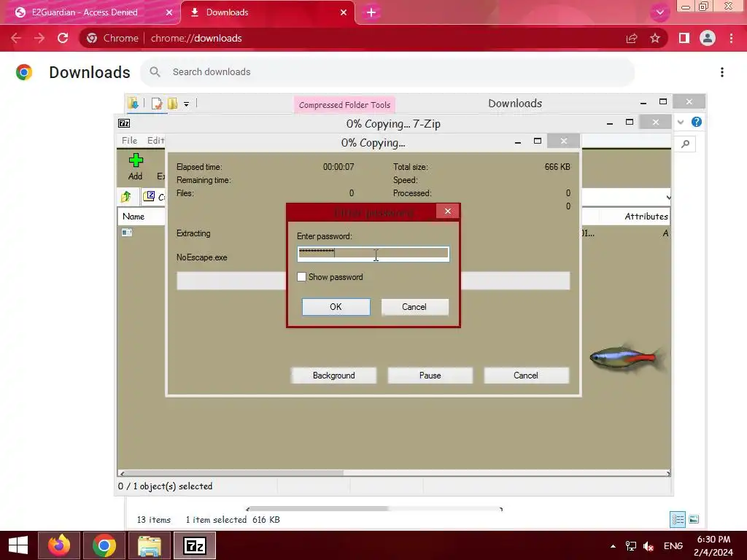Sort 7-Zip list by Attributes column
The height and width of the screenshot is (560, 747).
pos(646,216)
